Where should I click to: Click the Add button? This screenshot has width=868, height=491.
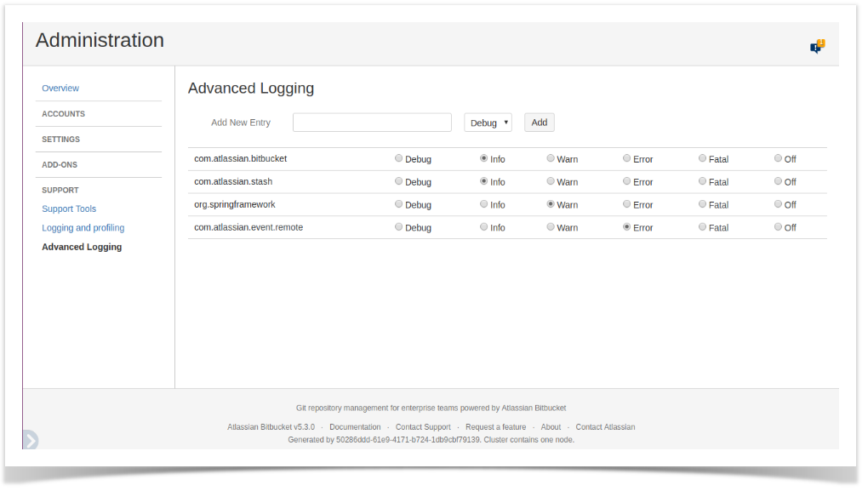pos(540,123)
